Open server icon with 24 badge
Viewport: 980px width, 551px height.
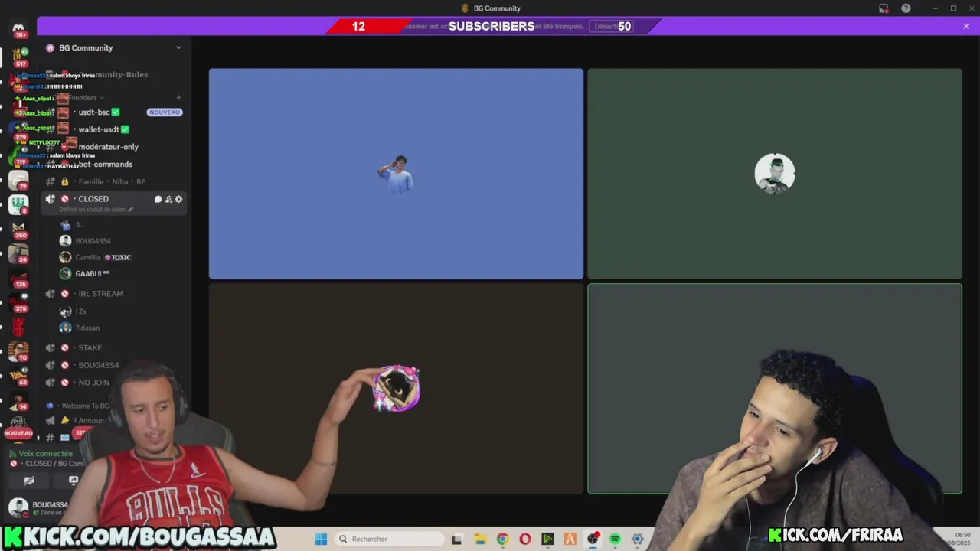pyautogui.click(x=18, y=253)
